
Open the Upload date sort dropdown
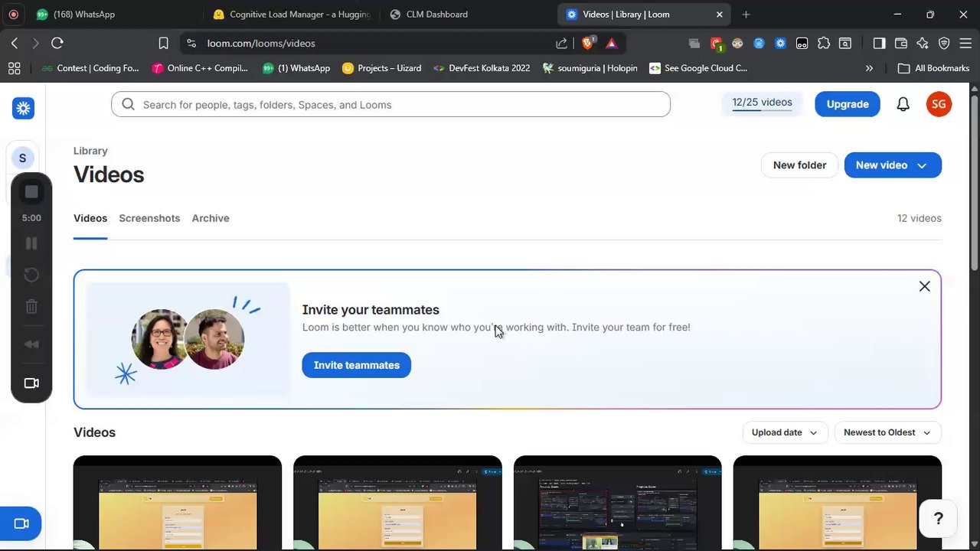click(785, 432)
